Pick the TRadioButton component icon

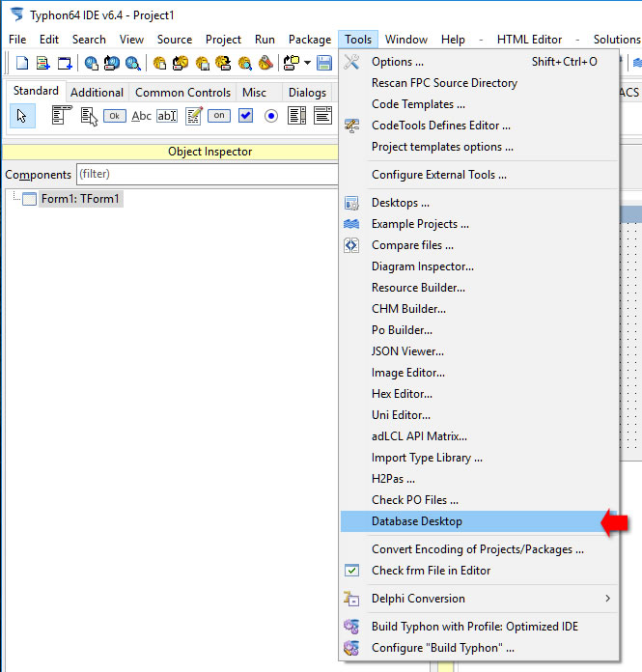click(x=271, y=116)
